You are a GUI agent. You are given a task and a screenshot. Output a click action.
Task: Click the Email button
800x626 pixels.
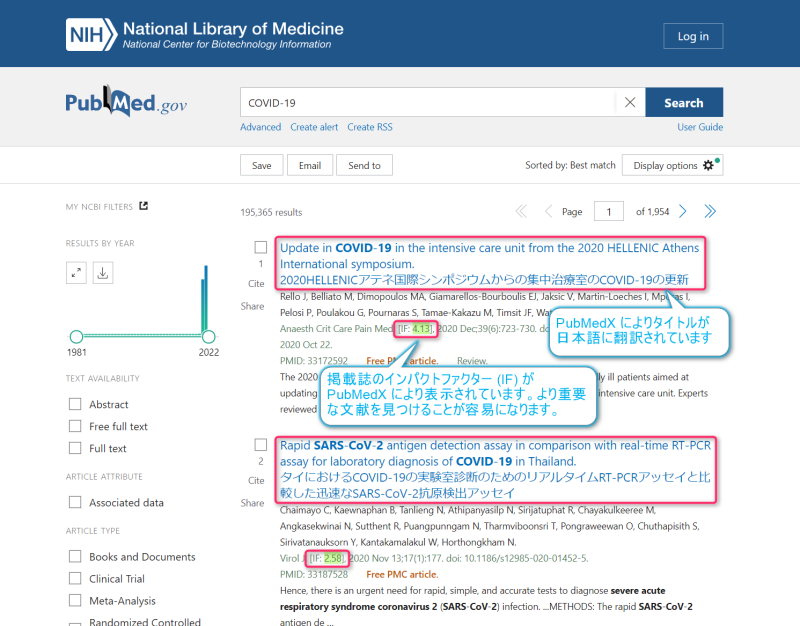pyautogui.click(x=310, y=165)
